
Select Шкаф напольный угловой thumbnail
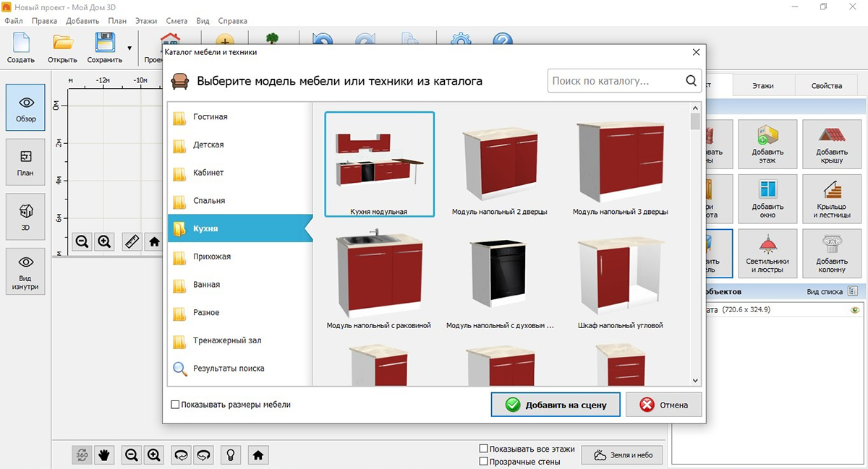pos(620,278)
